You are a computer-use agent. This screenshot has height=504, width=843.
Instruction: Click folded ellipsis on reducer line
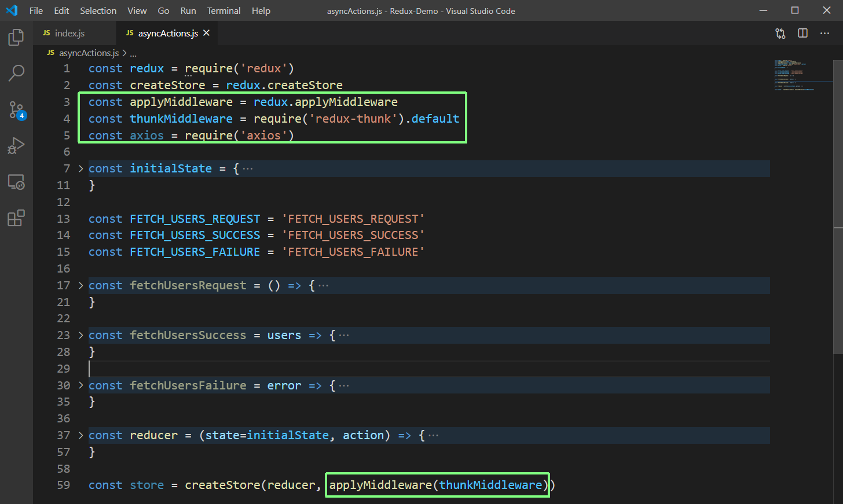coord(433,435)
